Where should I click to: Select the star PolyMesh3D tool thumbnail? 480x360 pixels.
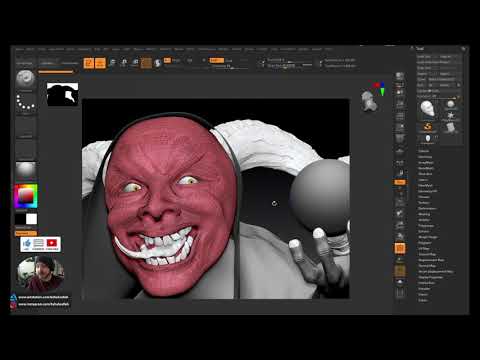click(x=450, y=116)
